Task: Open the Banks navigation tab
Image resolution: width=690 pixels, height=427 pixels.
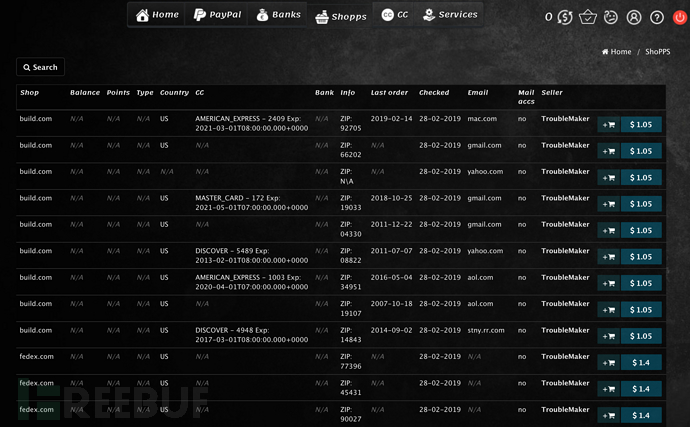Action: (x=278, y=15)
